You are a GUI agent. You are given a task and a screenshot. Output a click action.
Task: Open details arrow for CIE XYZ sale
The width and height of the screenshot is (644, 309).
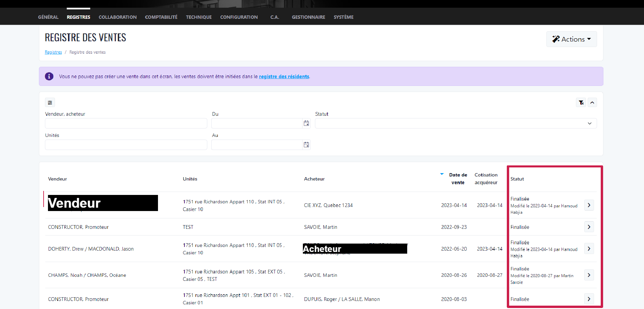[x=589, y=205]
